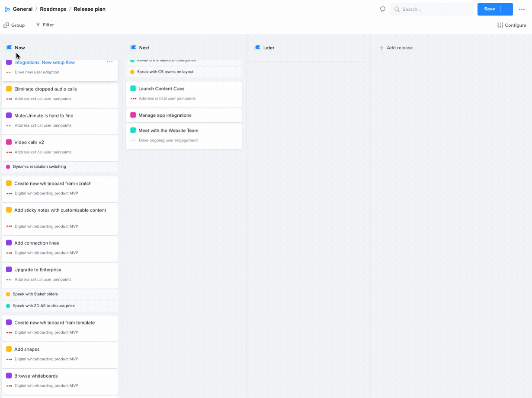Viewport: 532px width, 398px height.
Task: Click the flag icon of the Now release
Action: [x=10, y=48]
